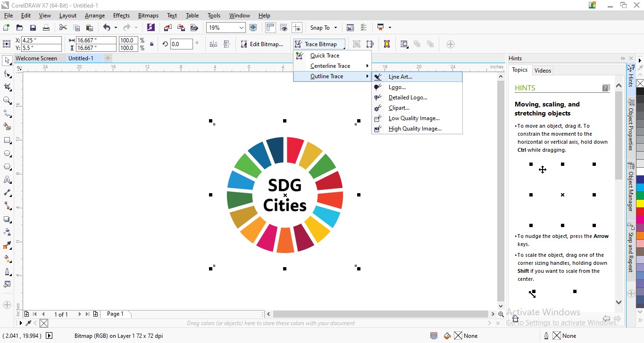Screen dimensions: 644x343
Task: Switch to the Videos tab in Hints
Action: 543,71
